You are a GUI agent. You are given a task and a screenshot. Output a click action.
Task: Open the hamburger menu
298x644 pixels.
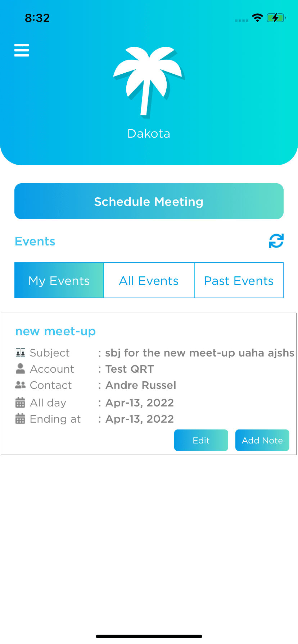tap(22, 50)
